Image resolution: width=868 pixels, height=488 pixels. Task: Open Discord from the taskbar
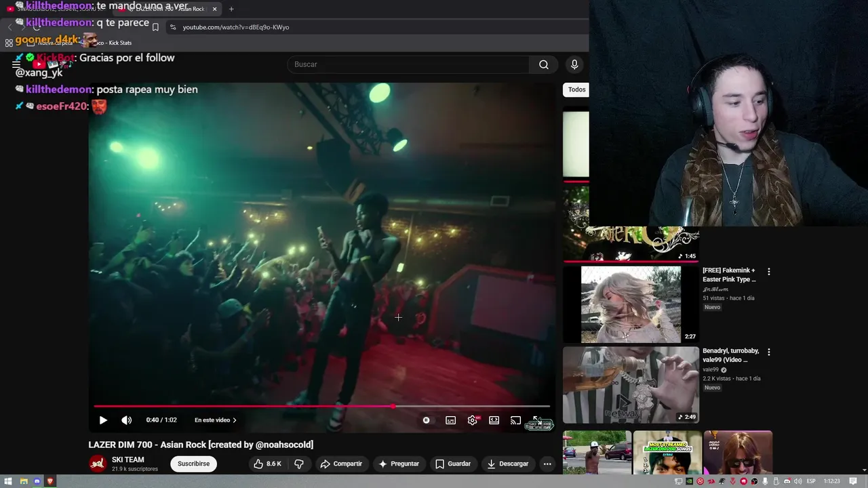point(37,481)
